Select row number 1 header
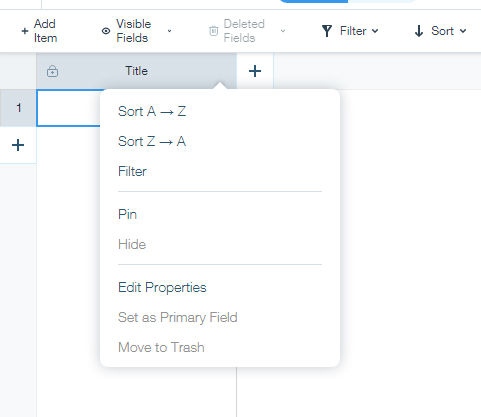This screenshot has width=481, height=417. click(x=18, y=108)
